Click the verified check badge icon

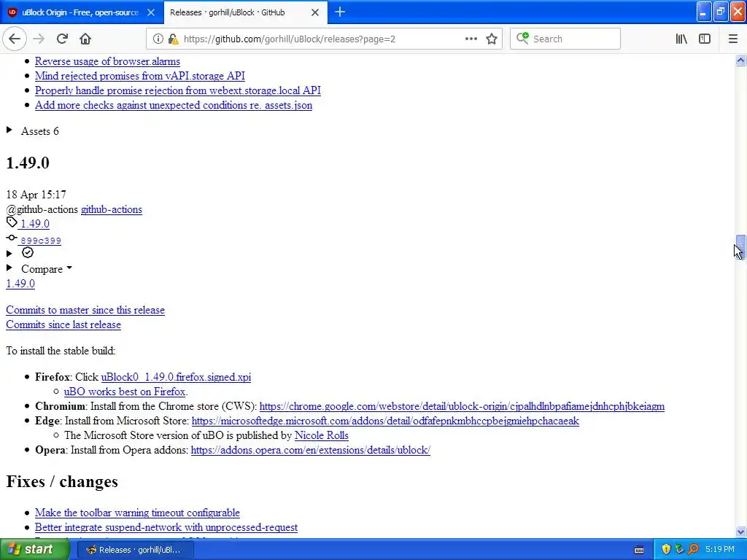(x=28, y=252)
